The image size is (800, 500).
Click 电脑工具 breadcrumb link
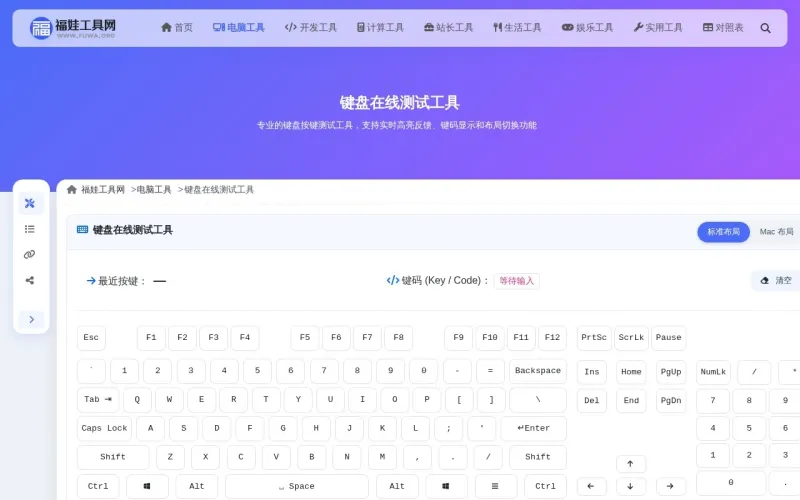154,189
